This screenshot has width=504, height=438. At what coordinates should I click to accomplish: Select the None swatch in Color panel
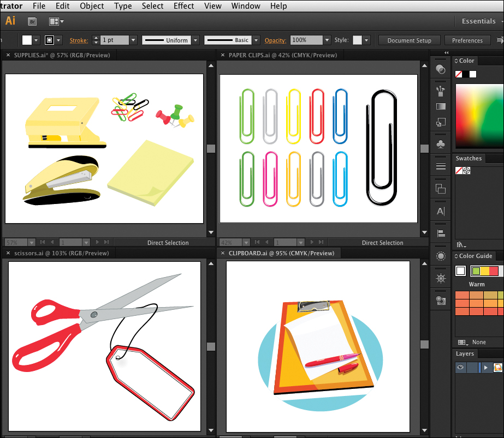[459, 74]
